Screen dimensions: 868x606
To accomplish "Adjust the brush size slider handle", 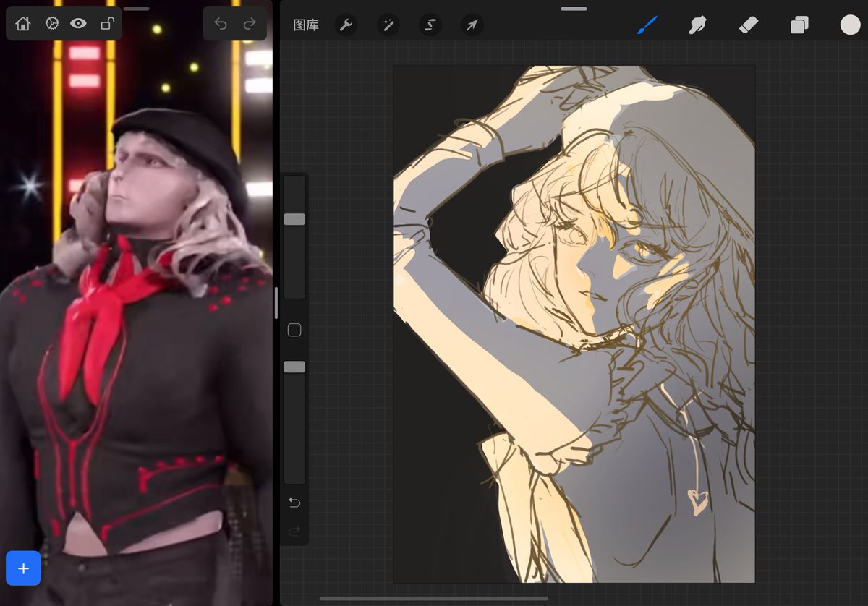I will click(x=294, y=219).
